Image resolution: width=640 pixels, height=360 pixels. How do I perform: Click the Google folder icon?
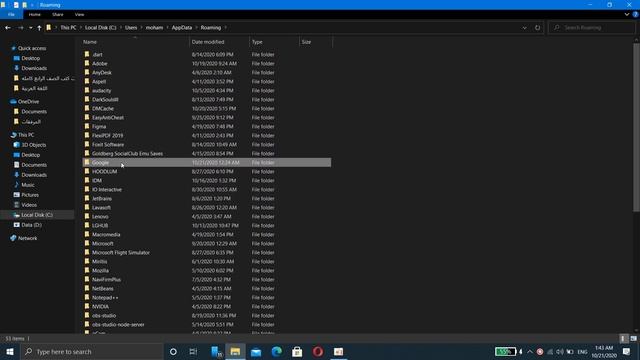(87, 162)
